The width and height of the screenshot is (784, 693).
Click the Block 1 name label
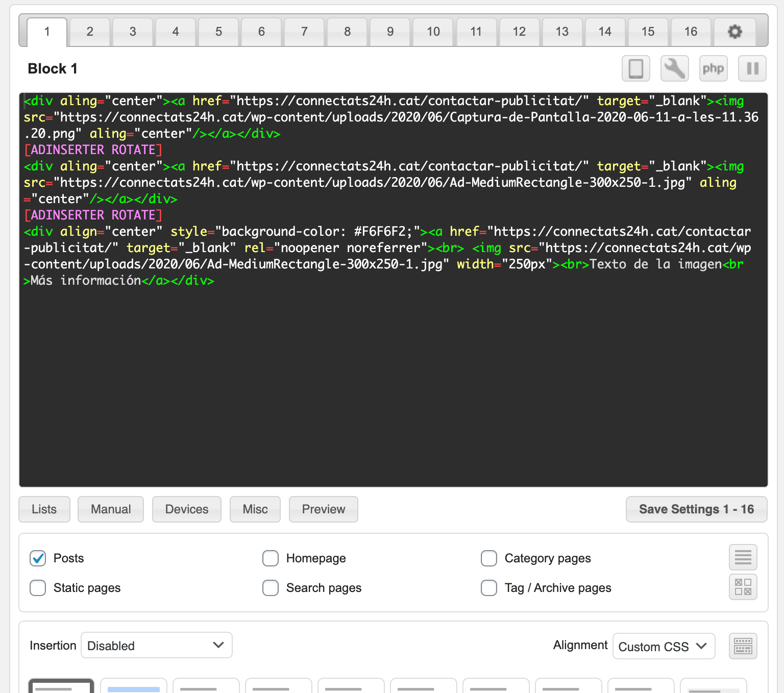[x=53, y=68]
